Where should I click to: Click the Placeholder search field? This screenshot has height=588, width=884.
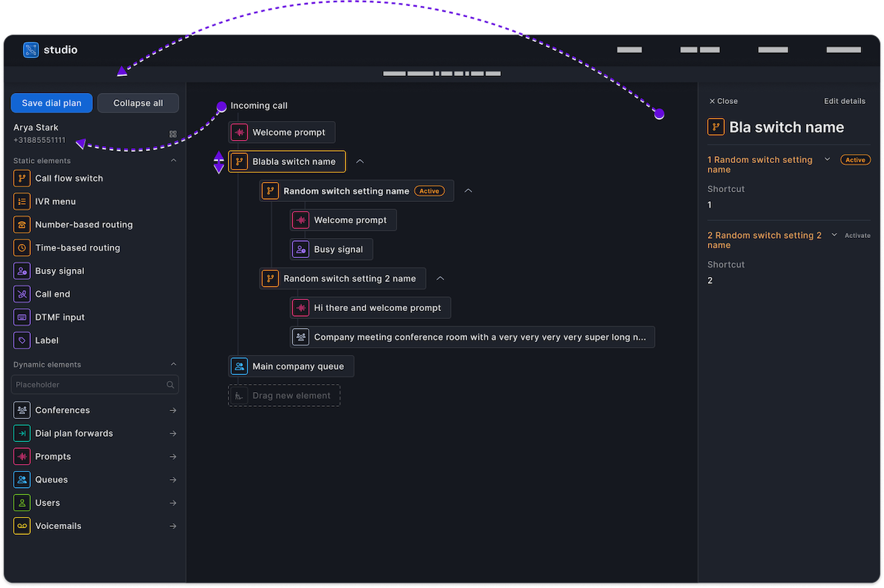click(x=88, y=384)
